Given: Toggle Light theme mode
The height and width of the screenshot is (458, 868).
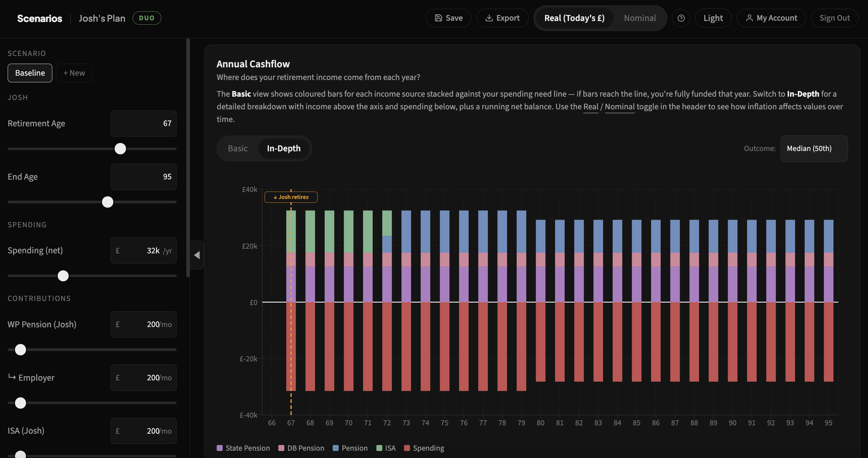Looking at the screenshot, I should (713, 18).
